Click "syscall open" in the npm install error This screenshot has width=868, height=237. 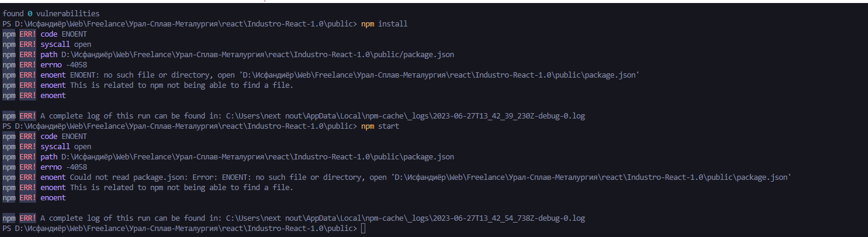pyautogui.click(x=66, y=45)
